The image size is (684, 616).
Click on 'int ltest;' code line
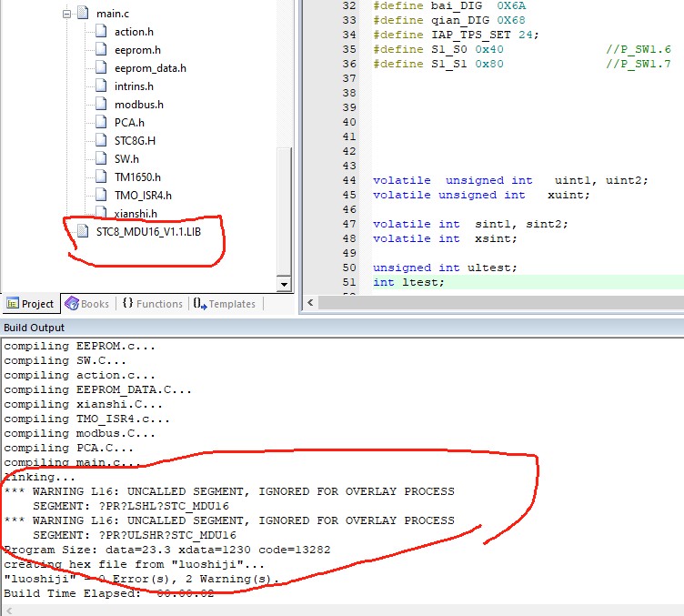point(408,282)
